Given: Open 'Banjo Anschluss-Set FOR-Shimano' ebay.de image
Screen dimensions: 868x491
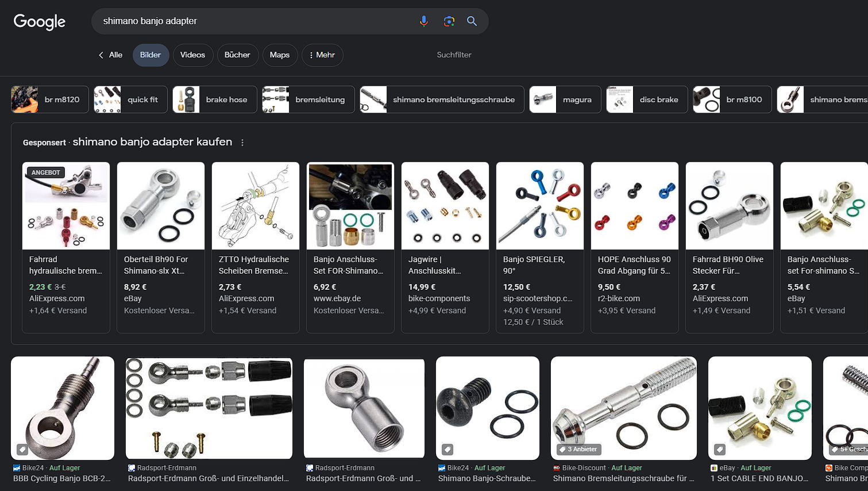Looking at the screenshot, I should coord(350,206).
